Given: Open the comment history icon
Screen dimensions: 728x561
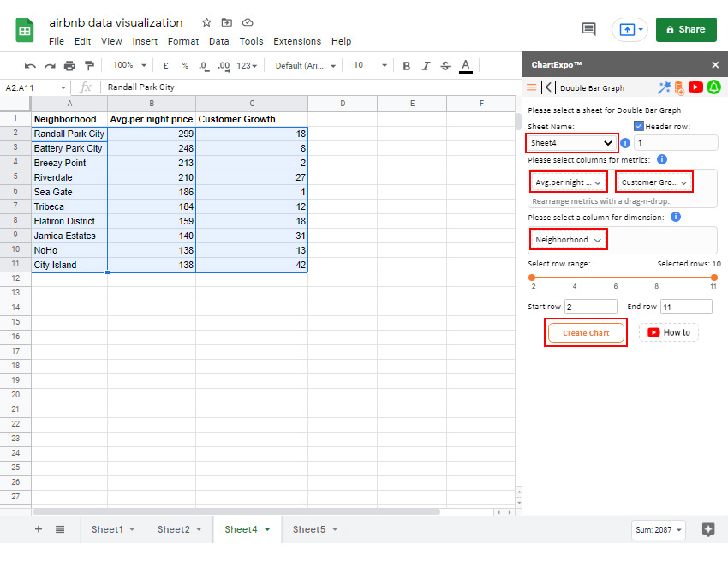Looking at the screenshot, I should (588, 29).
